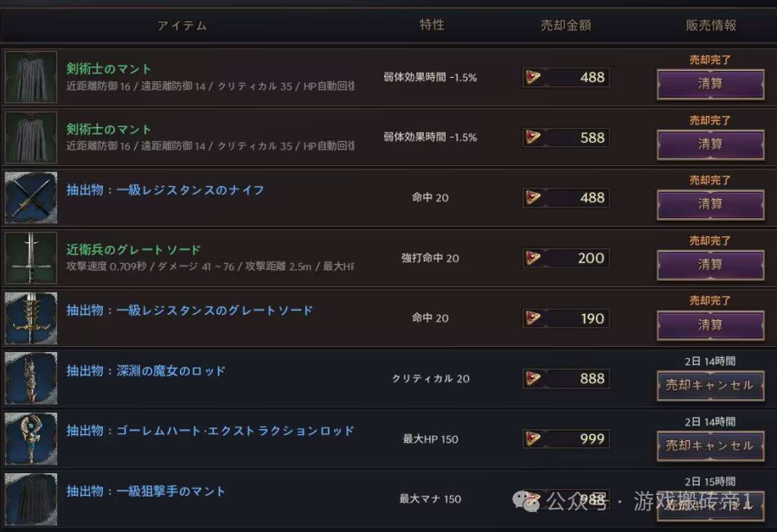
Task: Open the 抽出物：深淵の魔女のロッド item name
Action: pyautogui.click(x=146, y=371)
